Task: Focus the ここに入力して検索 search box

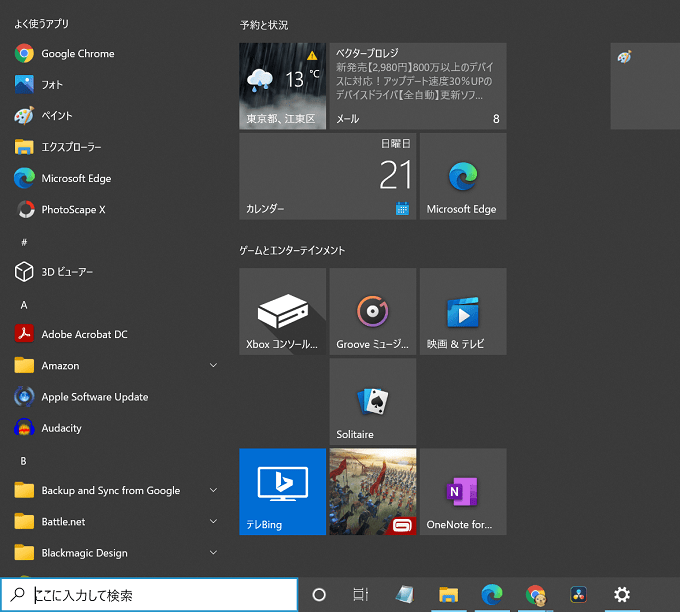Action: [149, 595]
